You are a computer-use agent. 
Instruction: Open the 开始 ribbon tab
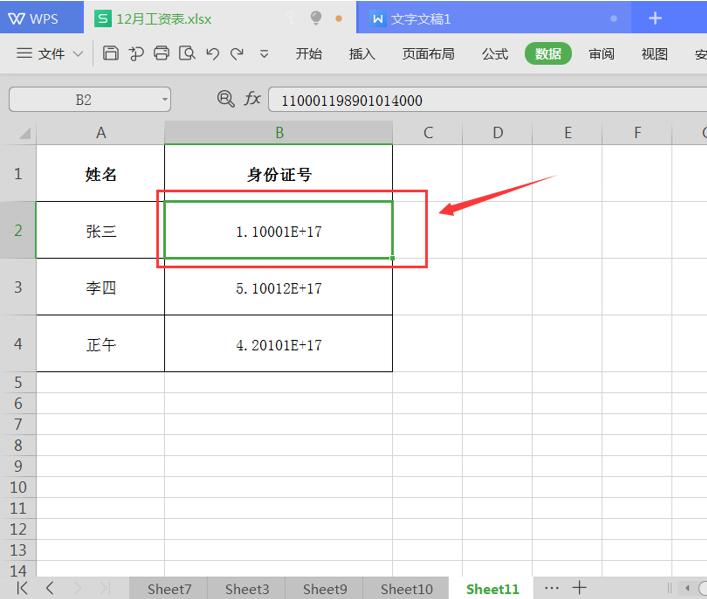click(x=308, y=54)
